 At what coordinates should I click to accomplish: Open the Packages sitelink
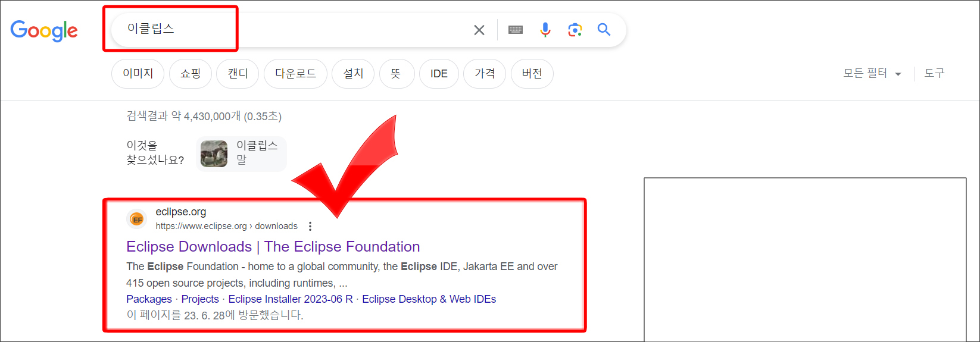coord(149,299)
